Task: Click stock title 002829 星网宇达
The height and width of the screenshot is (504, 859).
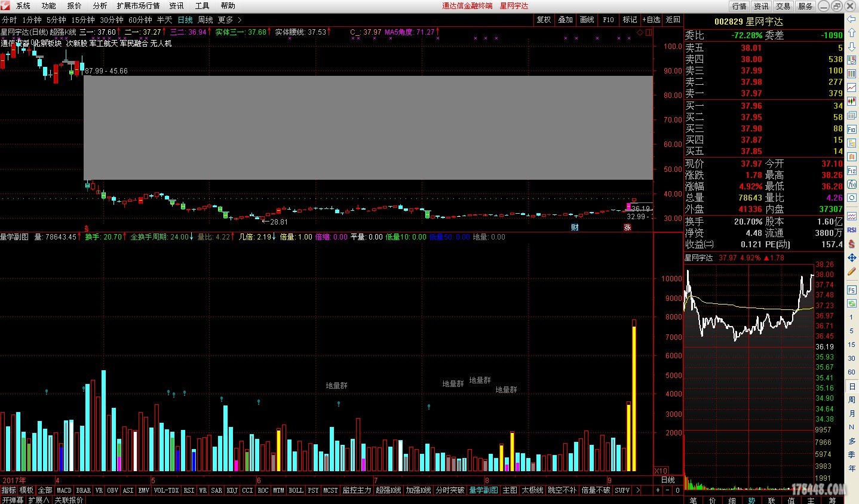Action: (748, 21)
